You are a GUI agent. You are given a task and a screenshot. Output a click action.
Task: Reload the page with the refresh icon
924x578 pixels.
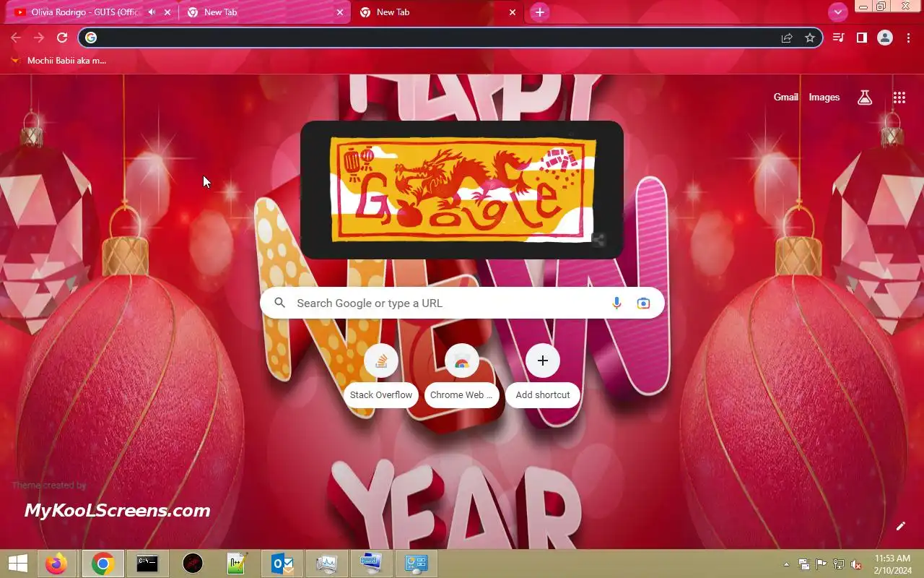[x=62, y=38]
